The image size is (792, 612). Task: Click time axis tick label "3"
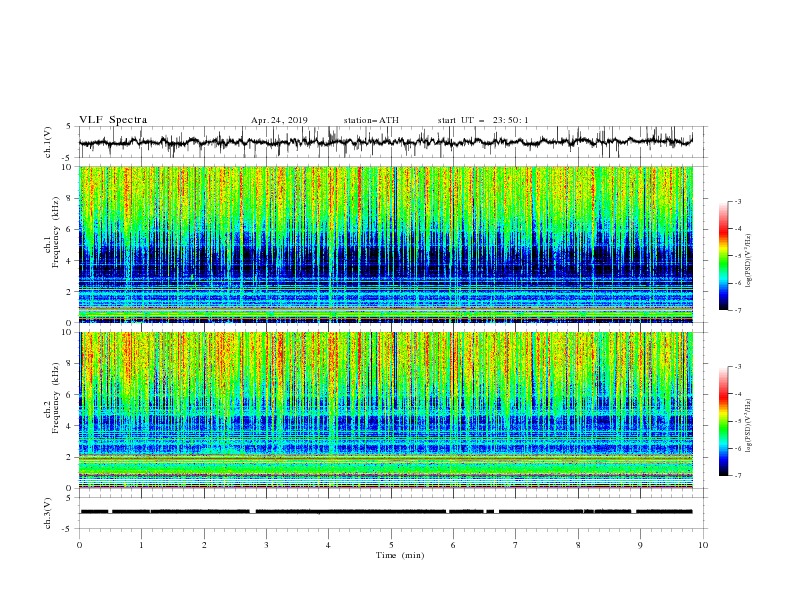(266, 545)
